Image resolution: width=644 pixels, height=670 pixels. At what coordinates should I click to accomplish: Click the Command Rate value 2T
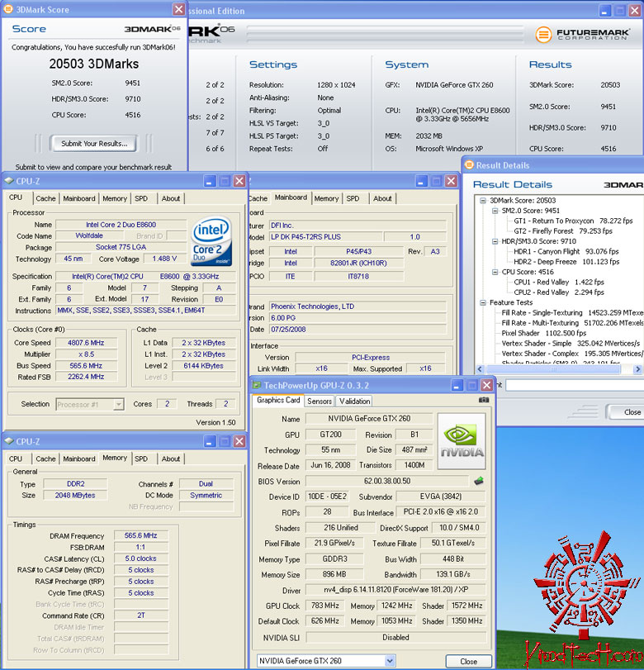point(141,615)
